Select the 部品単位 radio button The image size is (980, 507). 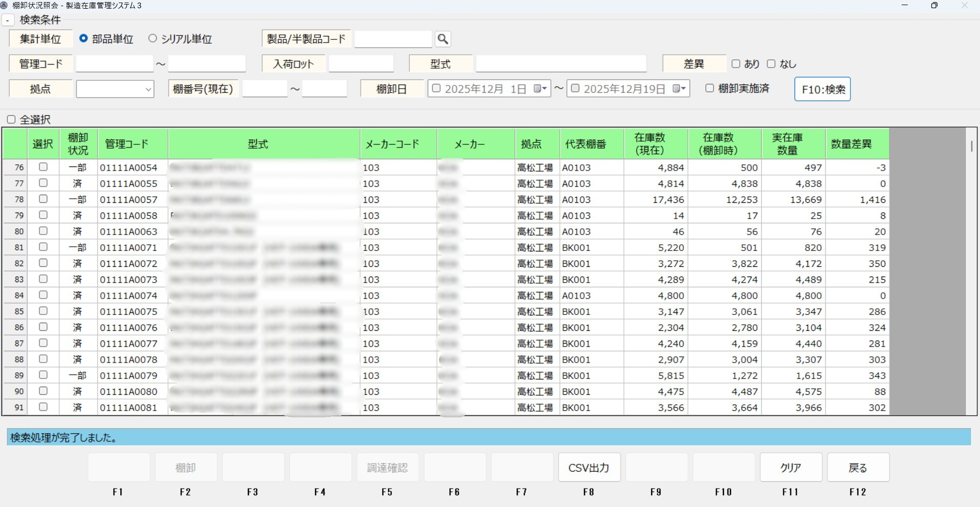pyautogui.click(x=84, y=38)
